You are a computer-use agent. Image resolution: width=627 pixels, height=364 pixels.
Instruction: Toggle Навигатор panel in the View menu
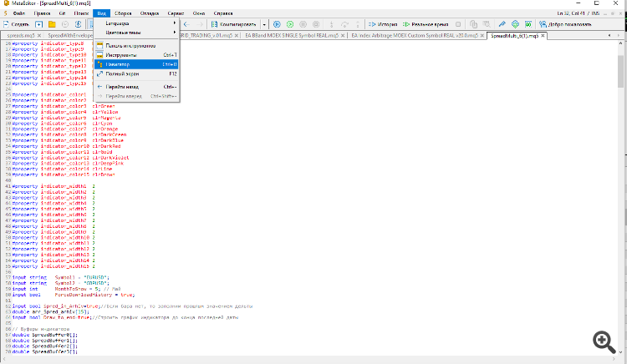[136, 64]
